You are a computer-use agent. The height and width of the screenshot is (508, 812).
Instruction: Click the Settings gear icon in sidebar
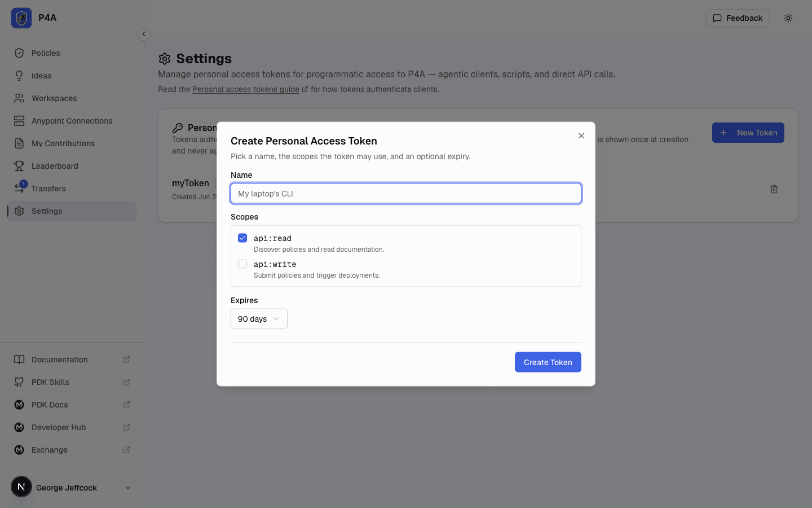coord(19,211)
